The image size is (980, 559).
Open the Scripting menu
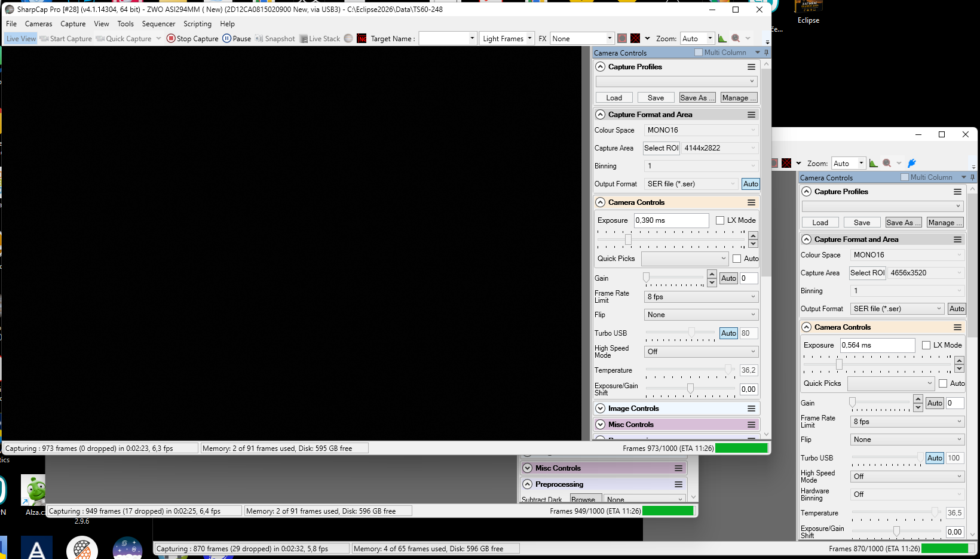[x=197, y=24]
